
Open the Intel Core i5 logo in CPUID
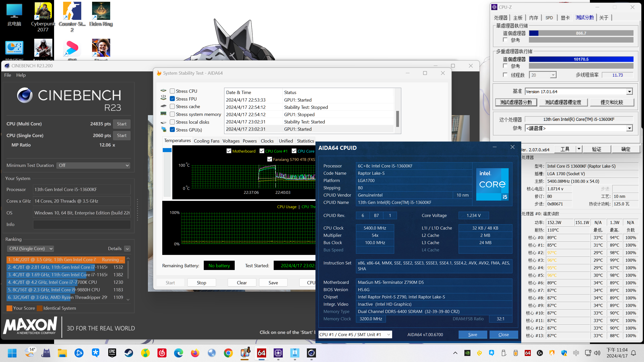pyautogui.click(x=492, y=184)
